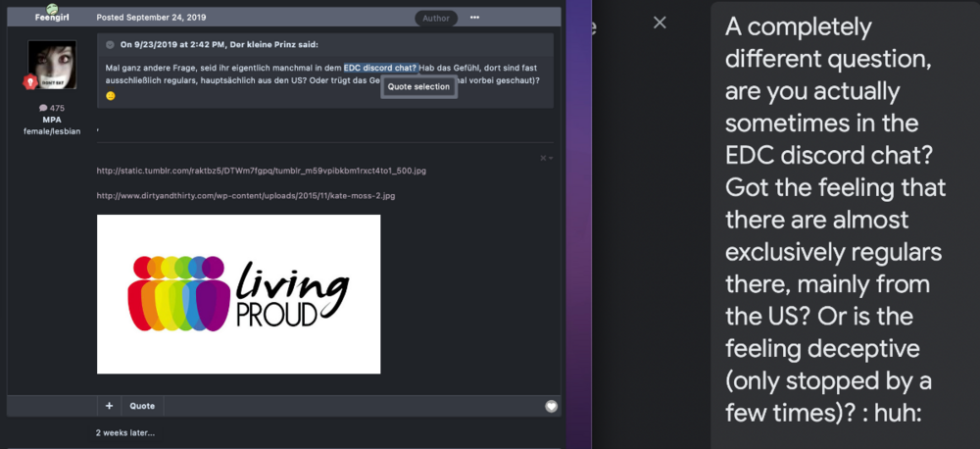The width and height of the screenshot is (980, 449).
Task: Click the highlighted 'EDC discord chat?' text
Action: [x=380, y=68]
